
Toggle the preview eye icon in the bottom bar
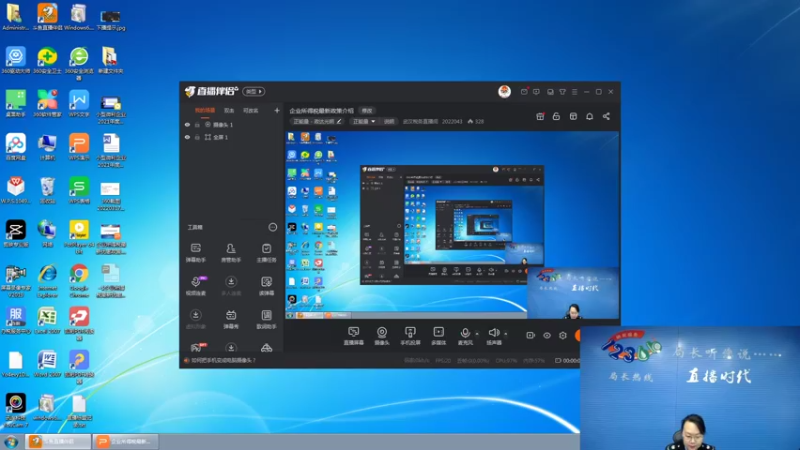(x=547, y=335)
